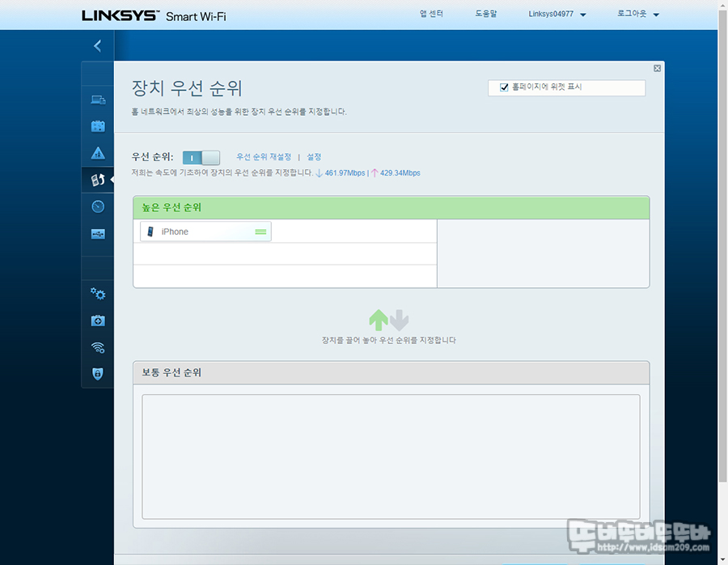
Task: Expand the 로그아웃 dropdown arrow
Action: pos(656,15)
